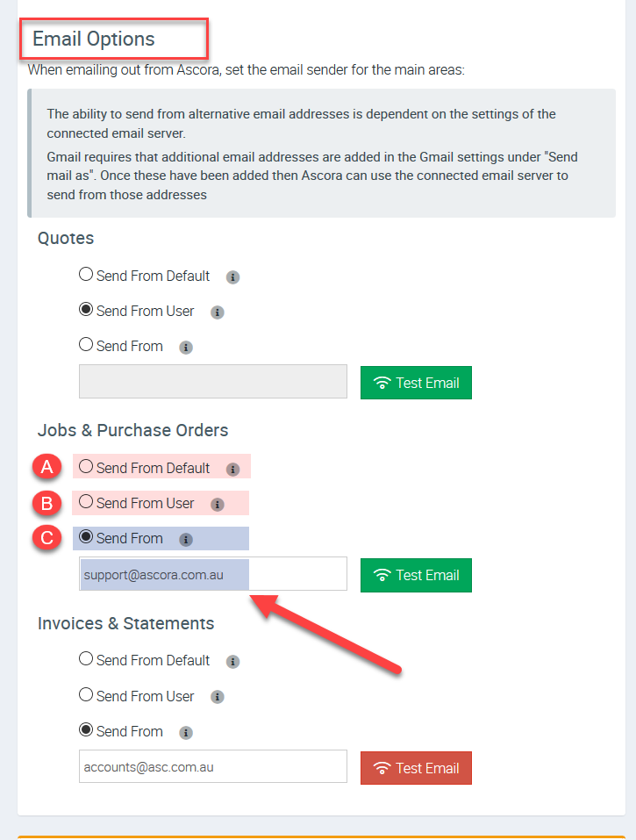Click the support@ascora.com.au email field

[212, 574]
